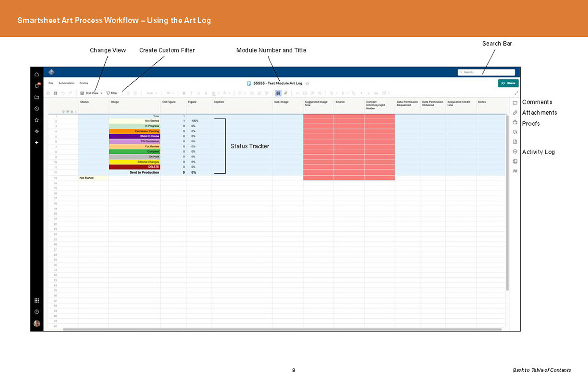588x380 pixels.
Task: Toggle Italic formatting in the toolbar
Action: click(191, 93)
